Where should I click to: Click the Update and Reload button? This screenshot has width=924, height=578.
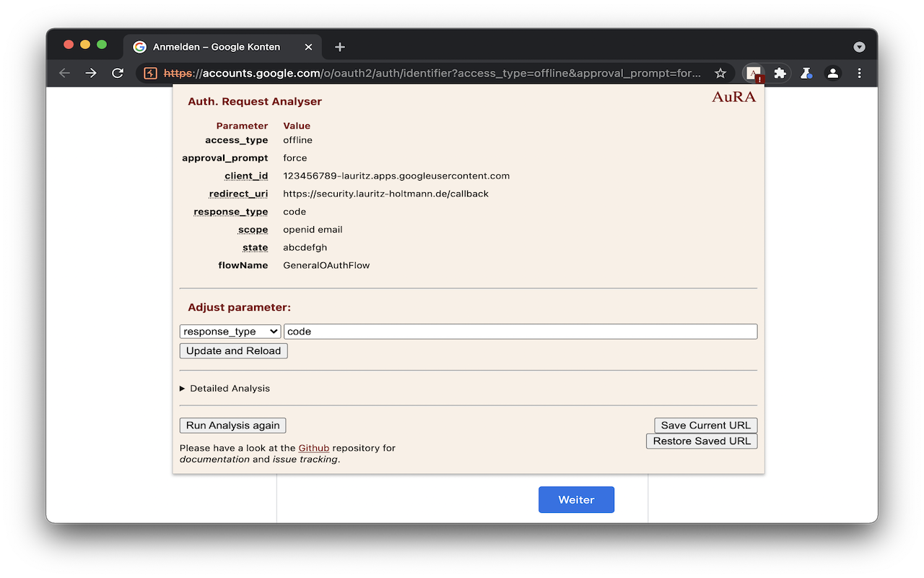233,350
